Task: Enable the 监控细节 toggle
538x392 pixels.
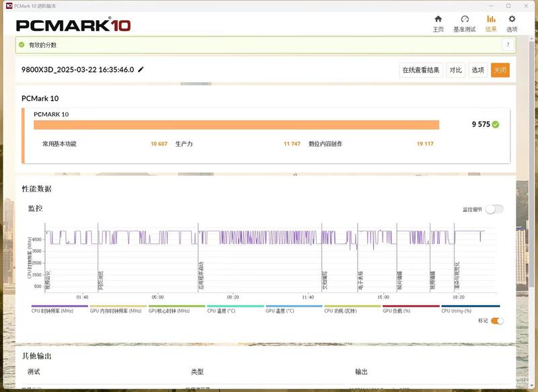Action: (x=494, y=209)
